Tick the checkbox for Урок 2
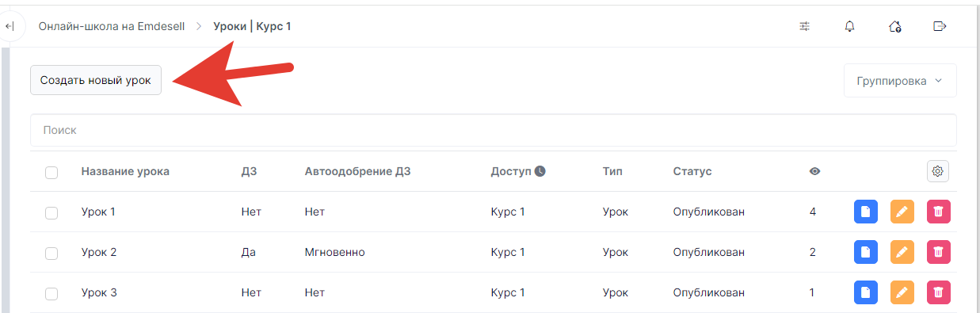This screenshot has width=980, height=313. (x=51, y=253)
